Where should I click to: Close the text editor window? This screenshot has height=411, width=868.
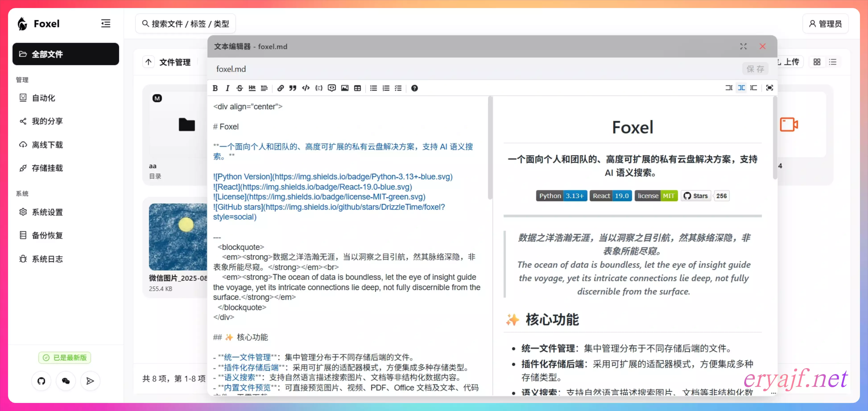(x=763, y=46)
